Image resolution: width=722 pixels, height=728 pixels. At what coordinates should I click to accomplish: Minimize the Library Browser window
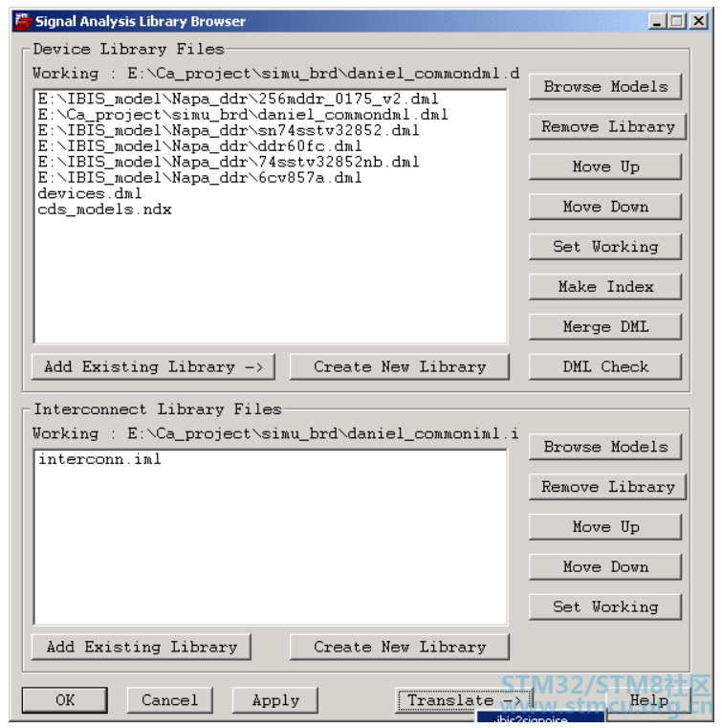click(657, 21)
